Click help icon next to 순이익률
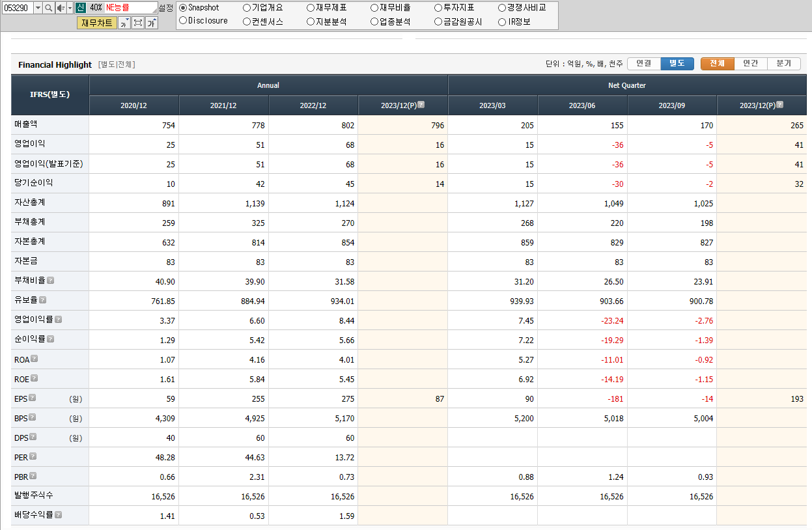The height and width of the screenshot is (530, 812). (x=50, y=339)
